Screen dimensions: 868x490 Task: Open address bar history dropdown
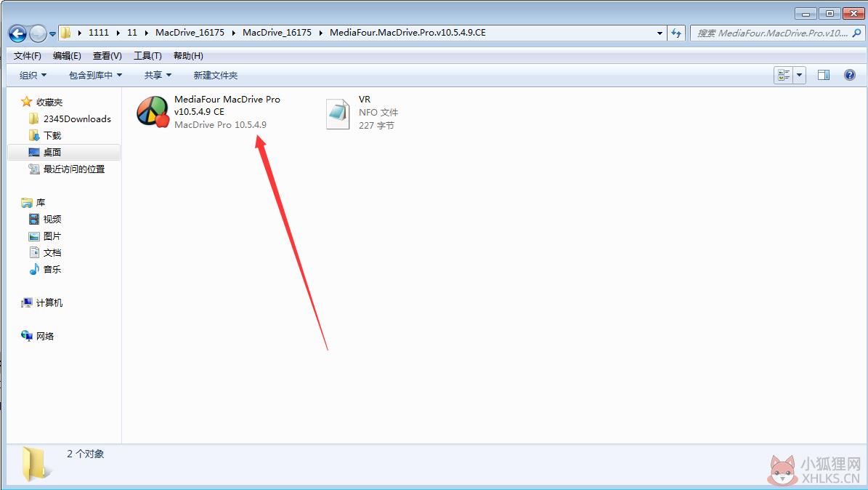660,33
